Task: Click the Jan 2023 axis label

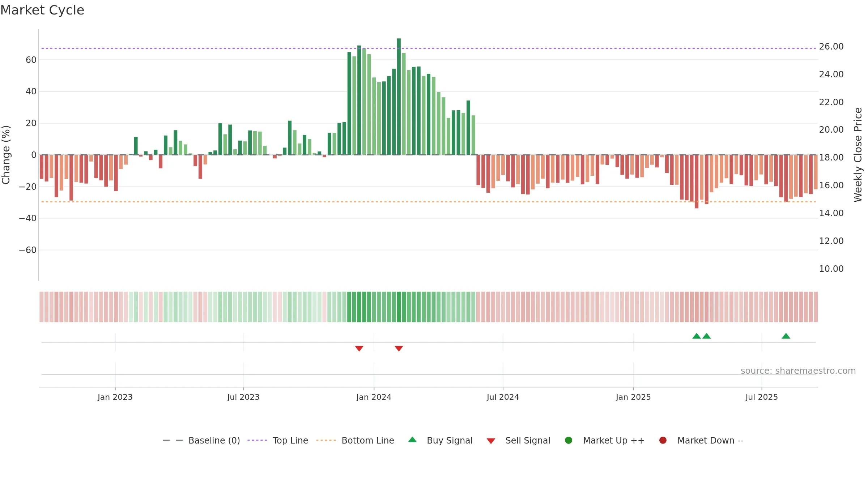Action: point(115,397)
